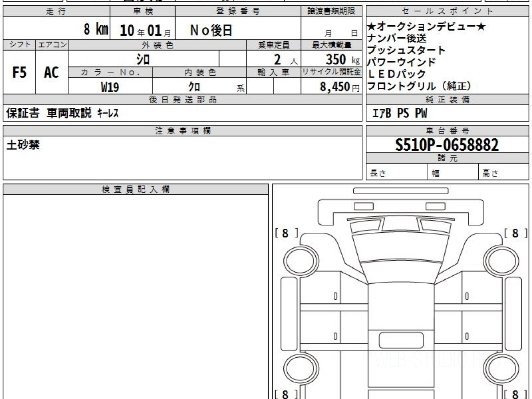Image resolution: width=532 pixels, height=399 pixels.
Task: Select the W19 color code
Action: (x=110, y=87)
